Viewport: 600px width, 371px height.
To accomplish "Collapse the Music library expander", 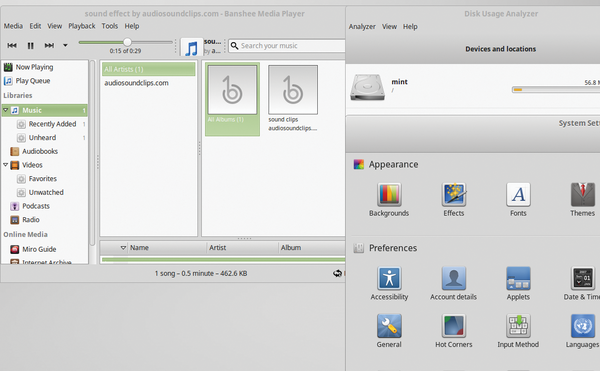I will click(5, 110).
